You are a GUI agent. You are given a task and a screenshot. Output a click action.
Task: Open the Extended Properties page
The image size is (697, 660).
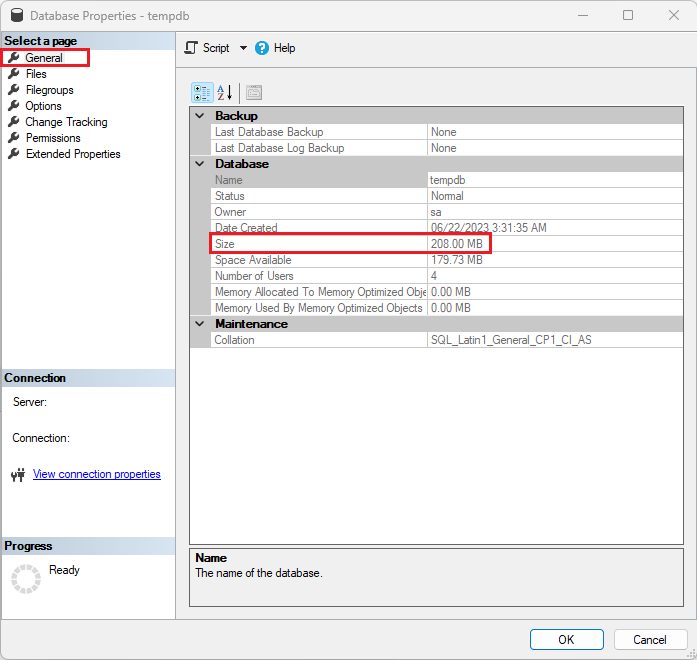coord(73,154)
